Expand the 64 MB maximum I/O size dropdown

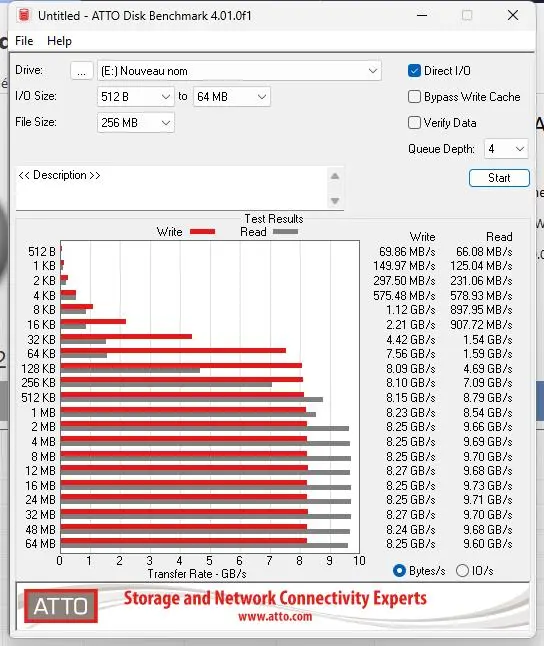[x=232, y=97]
